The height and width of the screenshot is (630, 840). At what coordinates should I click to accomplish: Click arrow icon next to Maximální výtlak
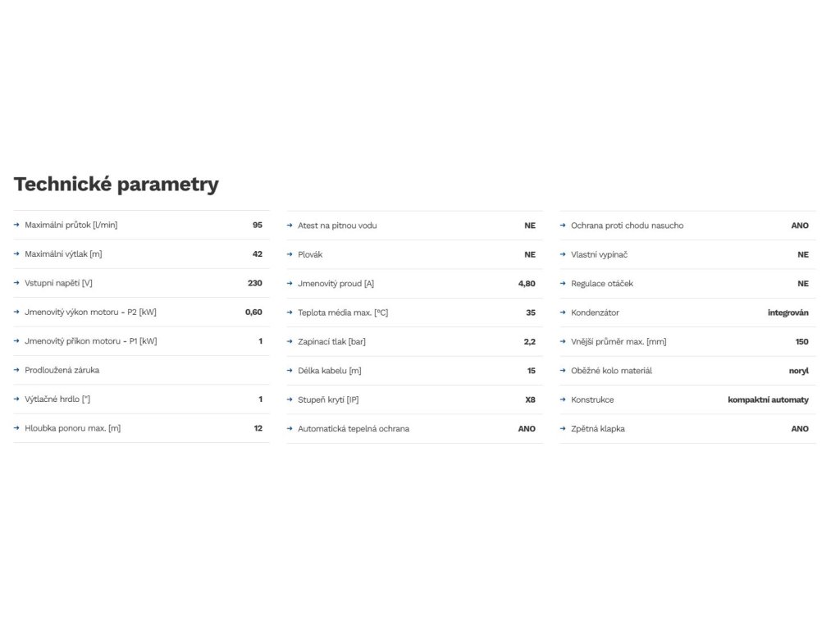click(16, 254)
